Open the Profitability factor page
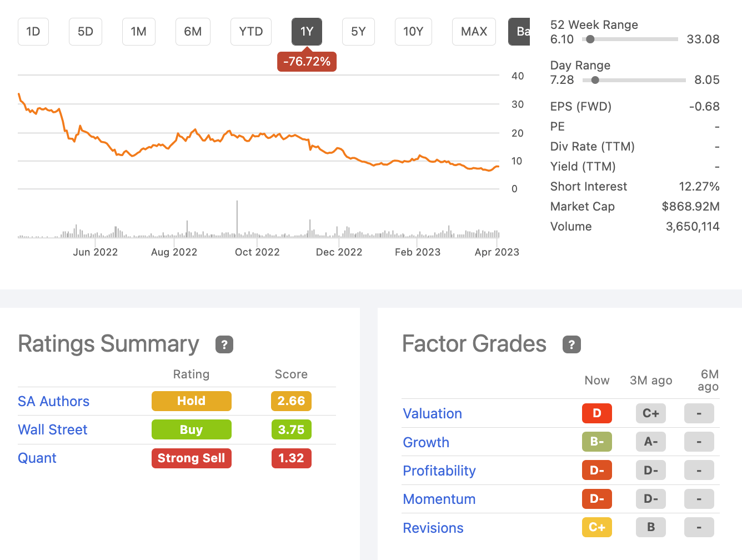The height and width of the screenshot is (560, 742). pyautogui.click(x=439, y=471)
